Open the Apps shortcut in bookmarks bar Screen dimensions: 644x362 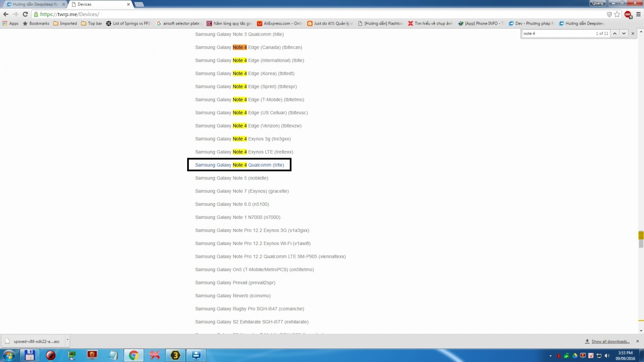pyautogui.click(x=10, y=23)
